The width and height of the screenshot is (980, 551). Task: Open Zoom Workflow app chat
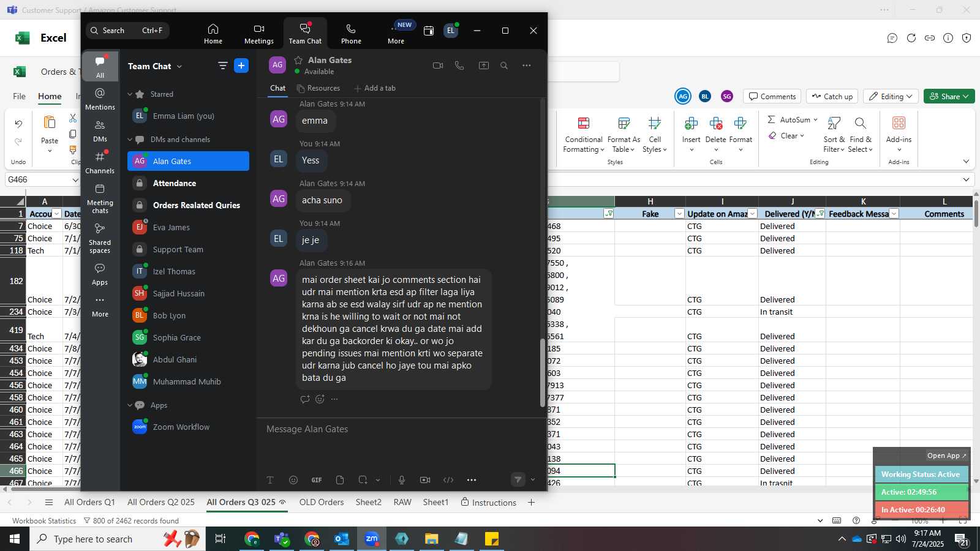[x=188, y=427]
